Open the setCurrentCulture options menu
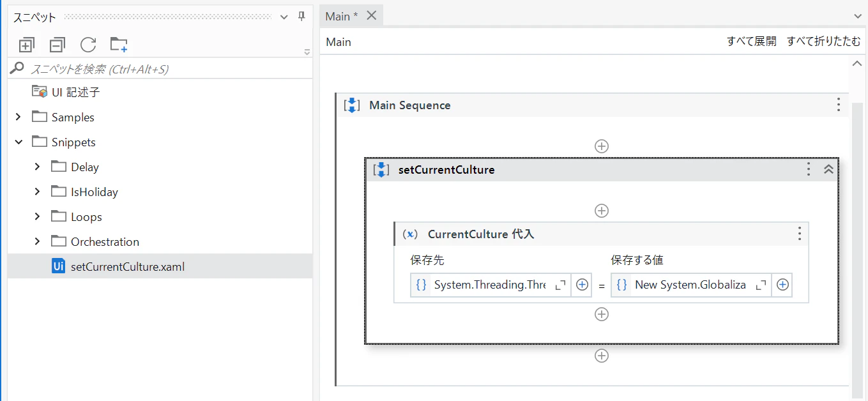Viewport: 868px width, 401px height. (808, 169)
